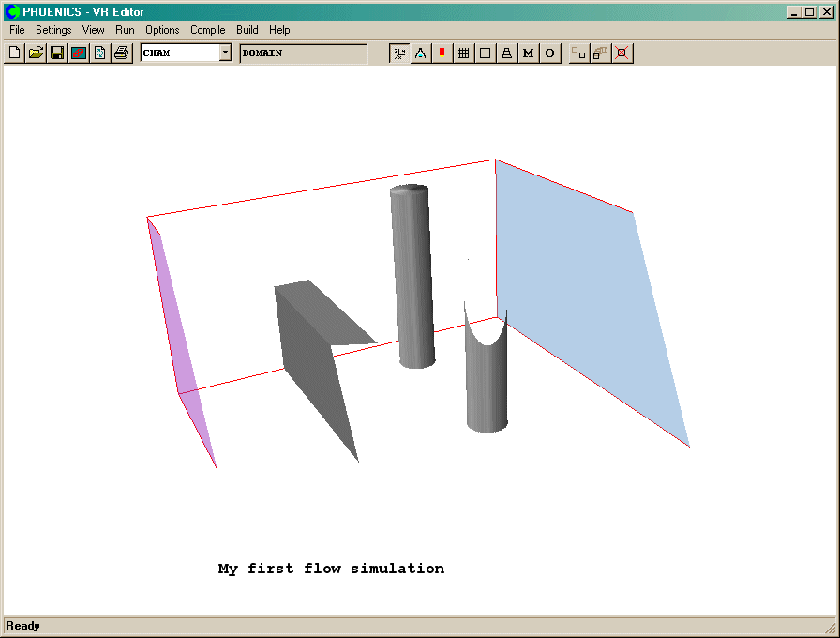Toggle the empty square wireframe button
The width and height of the screenshot is (840, 638).
tap(485, 53)
